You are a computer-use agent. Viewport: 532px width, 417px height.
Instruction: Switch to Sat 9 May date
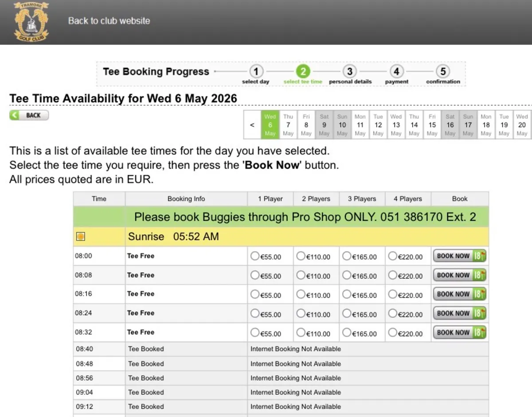[324, 125]
